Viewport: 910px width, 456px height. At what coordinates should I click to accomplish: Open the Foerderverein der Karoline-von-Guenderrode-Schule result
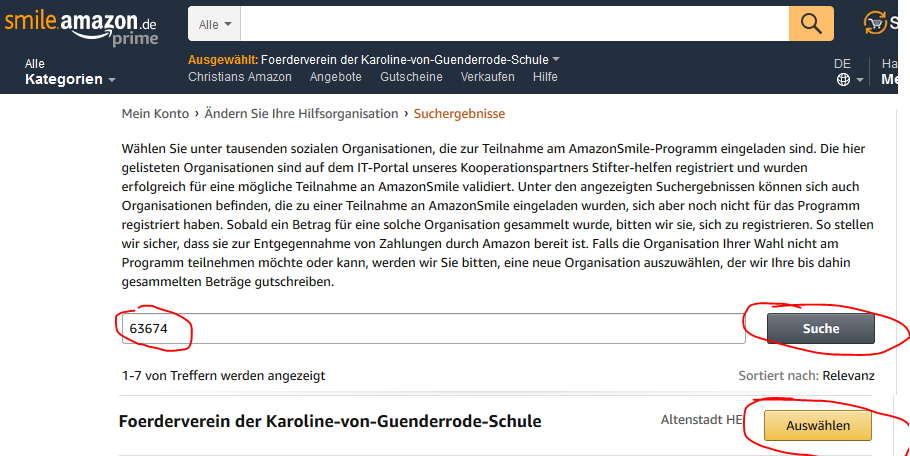pos(330,422)
